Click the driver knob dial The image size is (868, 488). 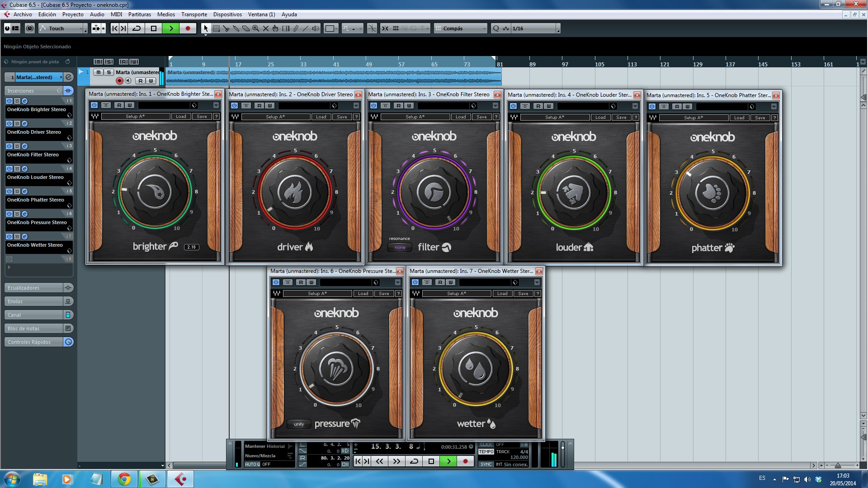point(295,193)
